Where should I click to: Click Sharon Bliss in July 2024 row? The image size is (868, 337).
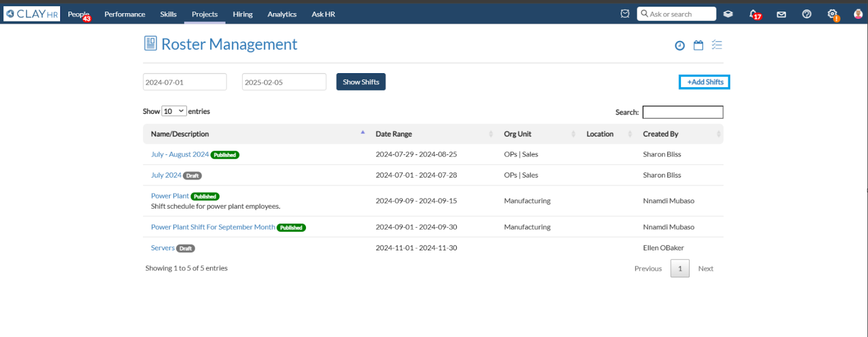[662, 175]
